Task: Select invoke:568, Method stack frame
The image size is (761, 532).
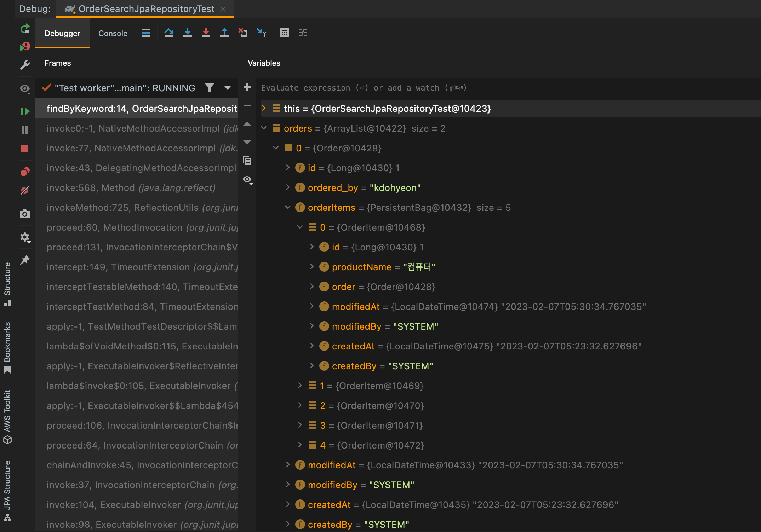Action: coord(131,188)
